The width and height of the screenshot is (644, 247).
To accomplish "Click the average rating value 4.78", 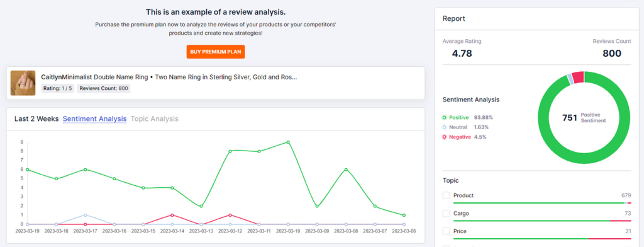I will coord(462,54).
